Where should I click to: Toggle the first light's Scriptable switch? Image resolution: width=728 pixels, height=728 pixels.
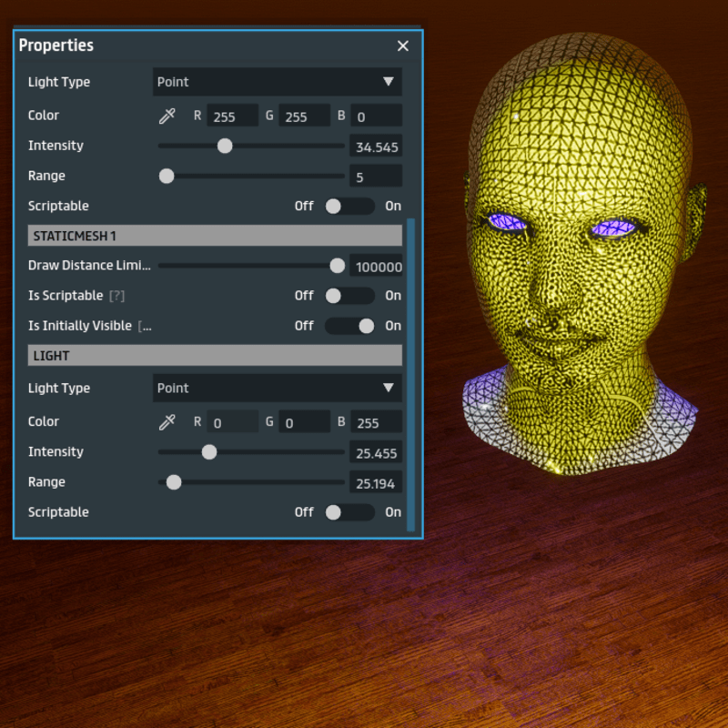(349, 206)
